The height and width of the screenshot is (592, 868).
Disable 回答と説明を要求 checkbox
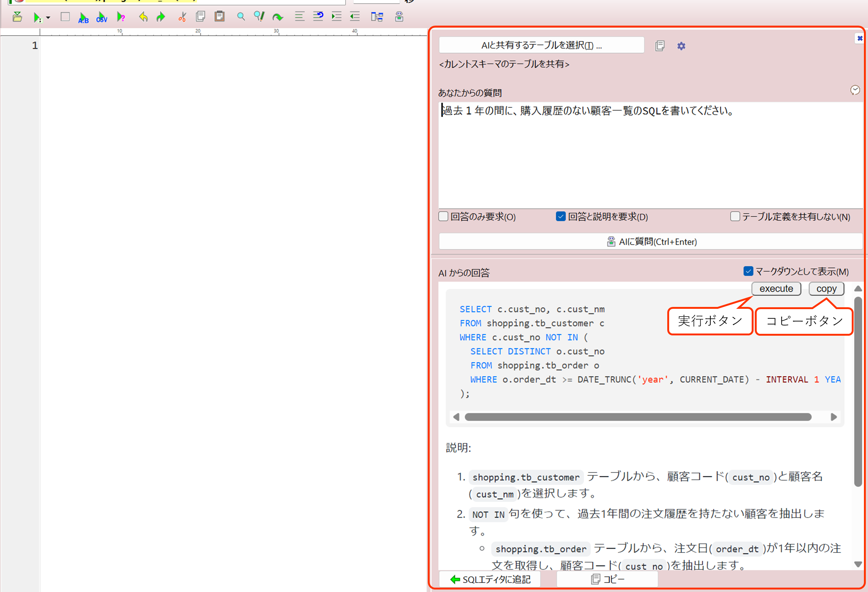(561, 217)
